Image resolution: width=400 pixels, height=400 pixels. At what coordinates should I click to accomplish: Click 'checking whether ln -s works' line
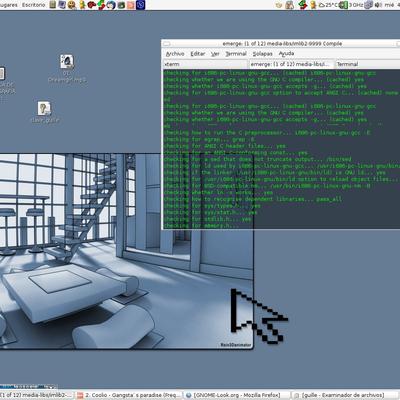tap(218, 192)
